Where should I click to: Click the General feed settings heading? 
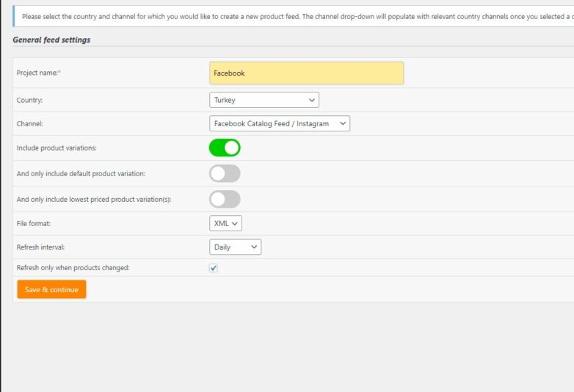click(51, 40)
